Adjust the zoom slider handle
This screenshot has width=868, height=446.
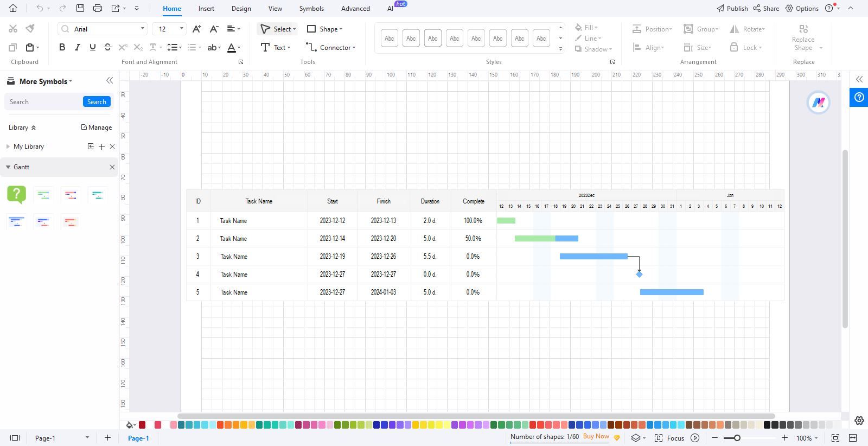point(737,438)
